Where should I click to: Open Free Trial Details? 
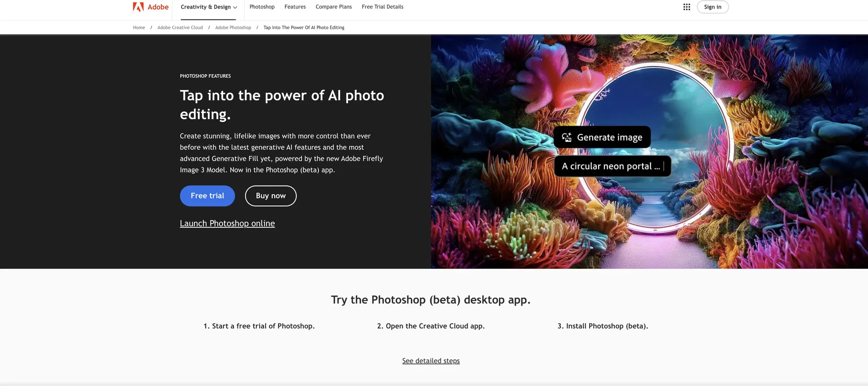click(x=382, y=7)
